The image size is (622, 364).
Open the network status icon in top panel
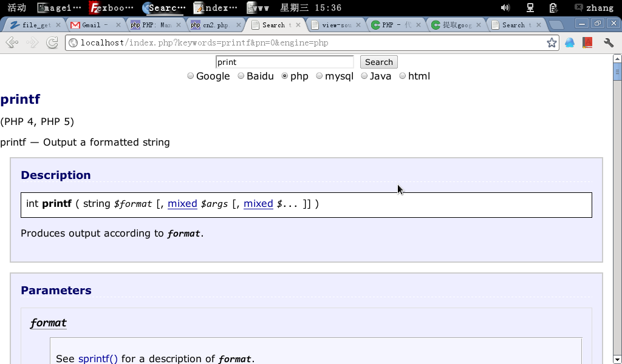530,8
